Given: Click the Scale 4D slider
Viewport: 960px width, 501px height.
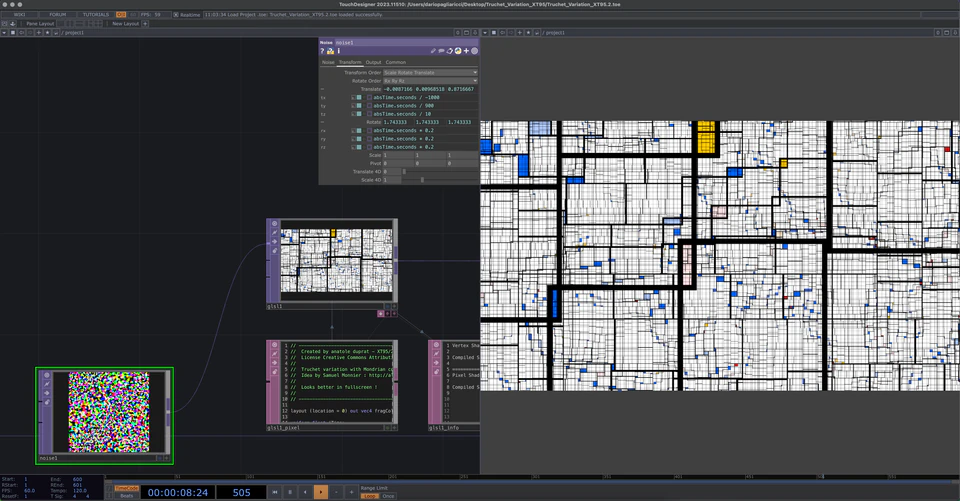Looking at the screenshot, I should [440, 180].
